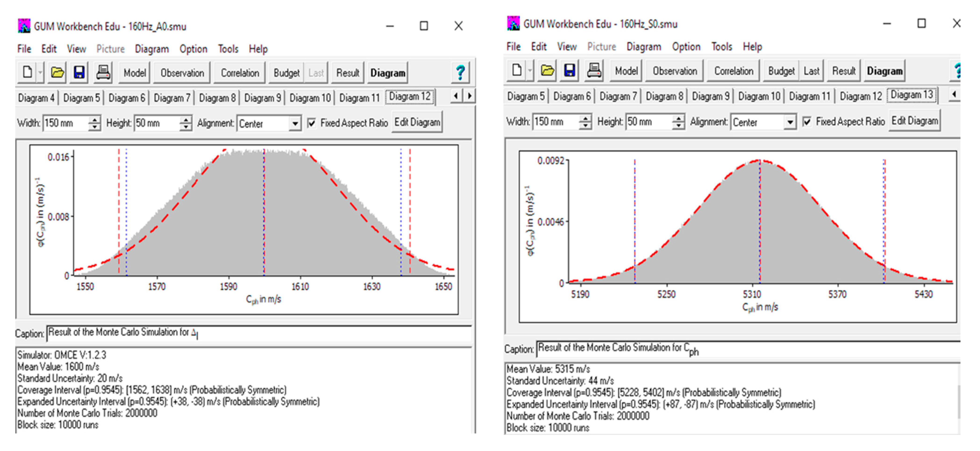Open the Diagram menu in left window
This screenshot has width=980, height=451.
(151, 49)
